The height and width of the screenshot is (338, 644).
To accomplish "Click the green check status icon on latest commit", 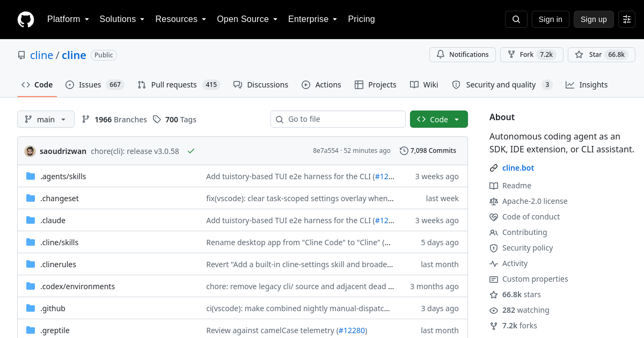I will pos(191,151).
